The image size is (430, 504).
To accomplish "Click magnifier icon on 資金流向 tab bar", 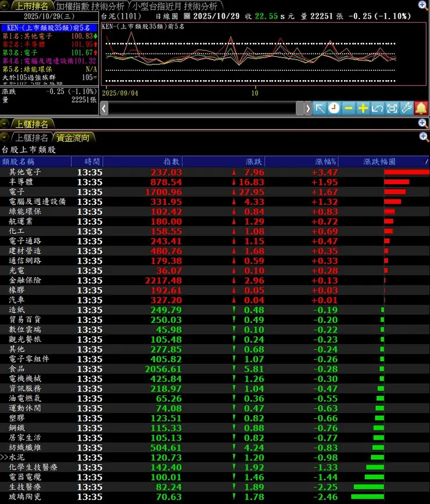I will [424, 137].
